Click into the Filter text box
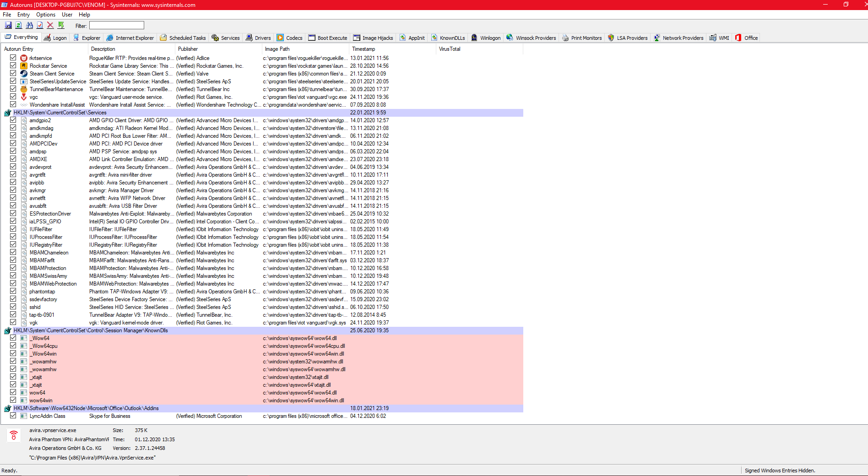 click(116, 26)
